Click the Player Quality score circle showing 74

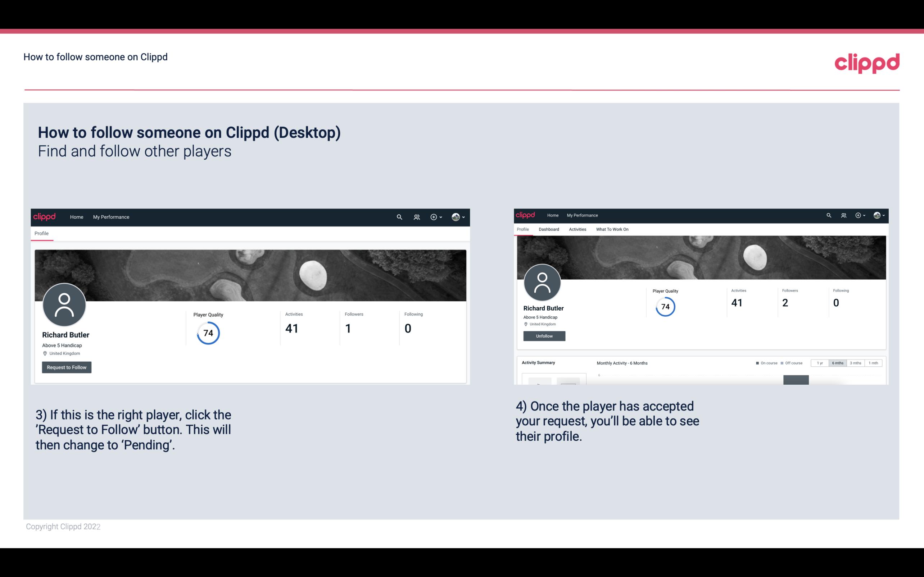coord(208,333)
